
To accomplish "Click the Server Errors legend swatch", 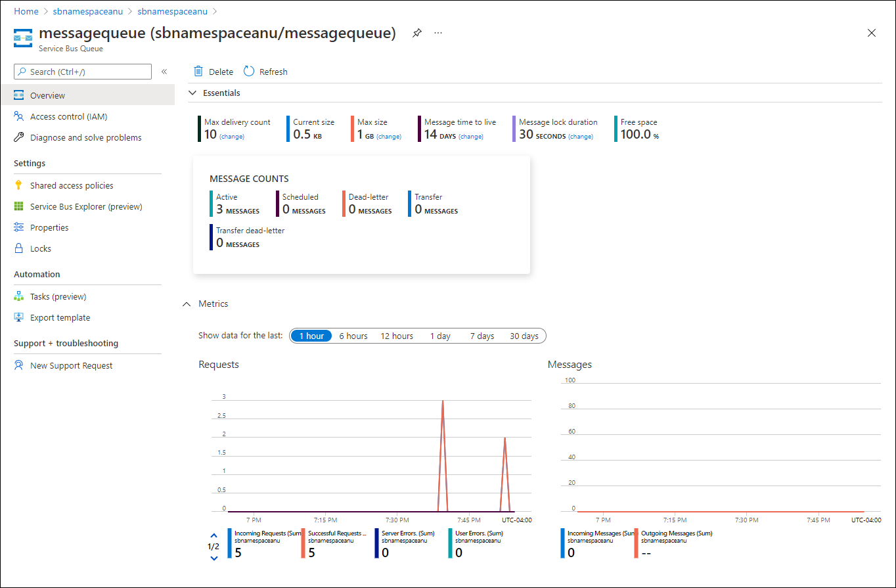I will [x=377, y=544].
